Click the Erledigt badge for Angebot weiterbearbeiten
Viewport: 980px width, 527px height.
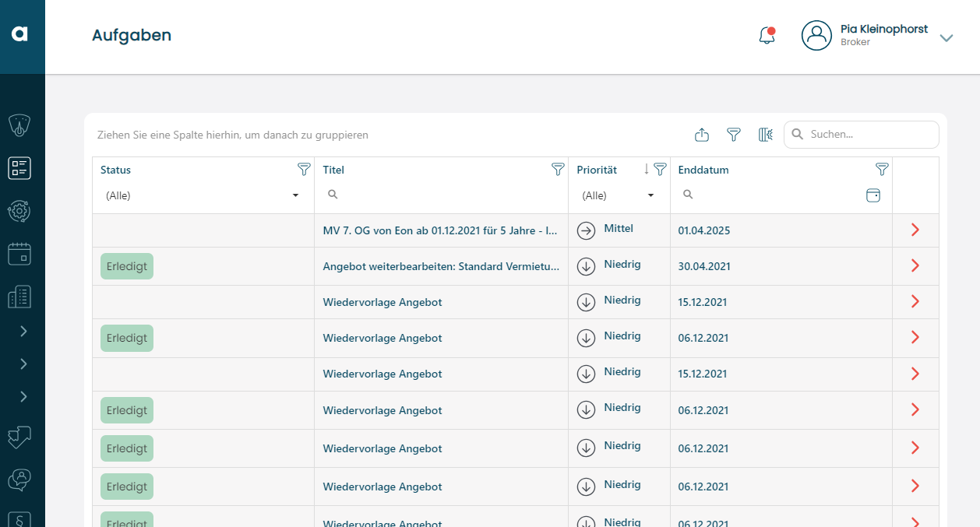click(x=127, y=266)
